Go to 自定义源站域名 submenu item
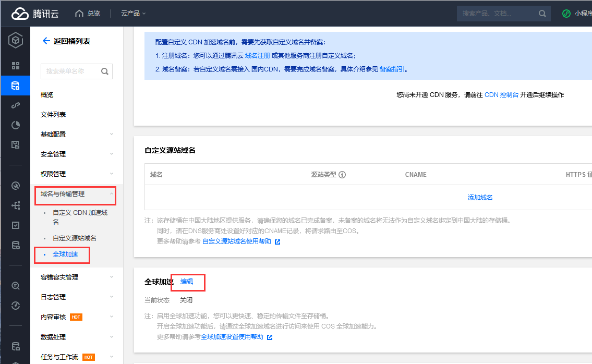 (x=75, y=238)
